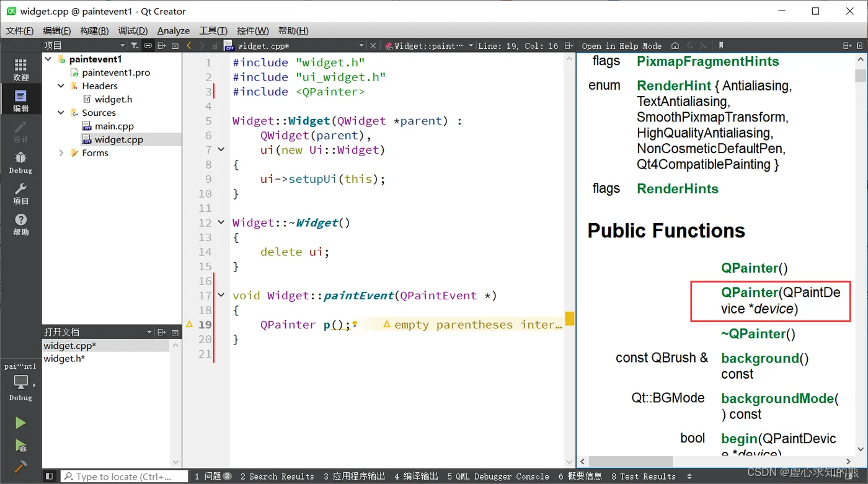Image resolution: width=868 pixels, height=484 pixels.
Task: Open the QML Debugger Console pane
Action: [498, 476]
